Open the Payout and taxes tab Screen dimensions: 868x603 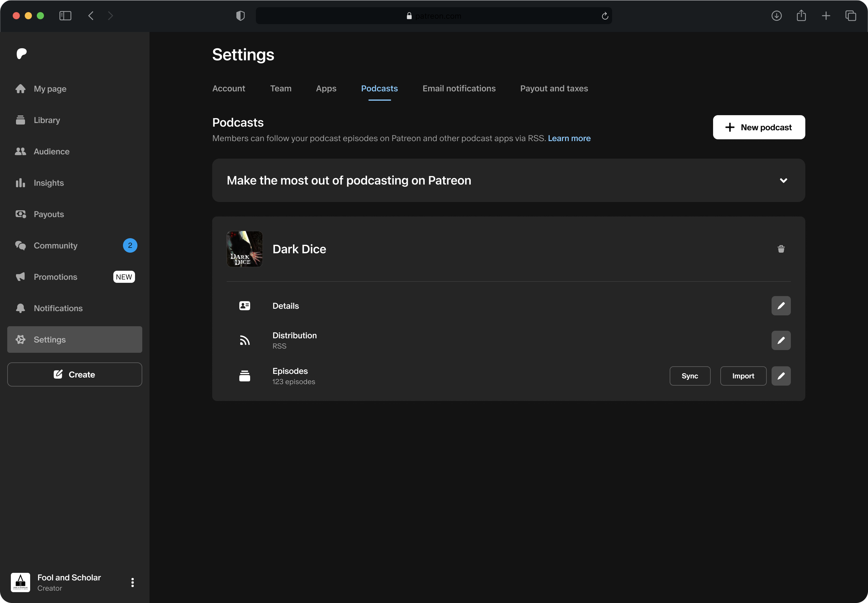tap(554, 88)
